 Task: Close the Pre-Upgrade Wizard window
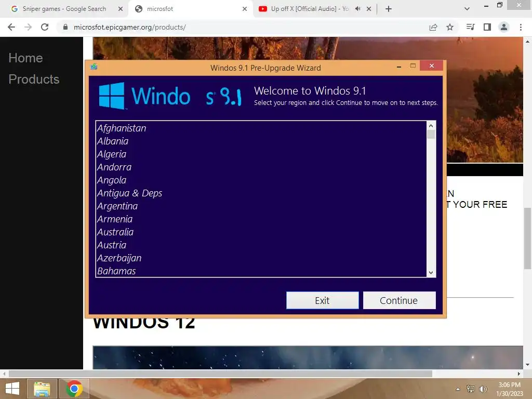click(432, 65)
